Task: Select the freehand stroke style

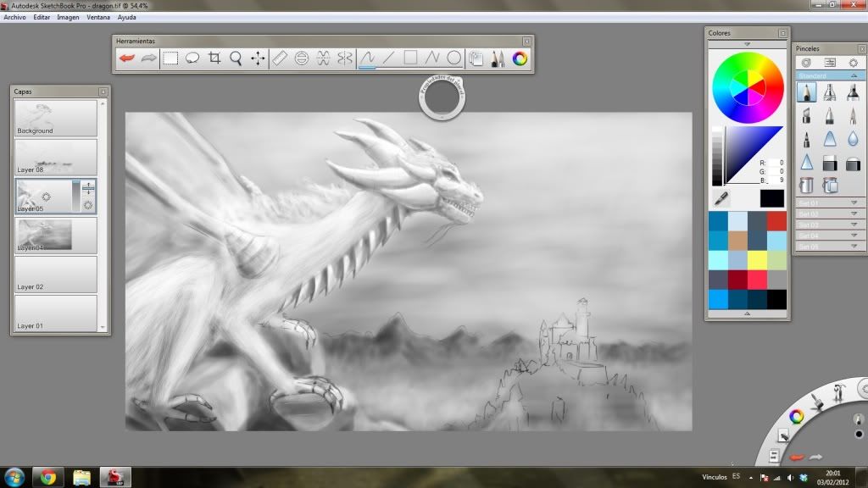Action: (367, 58)
